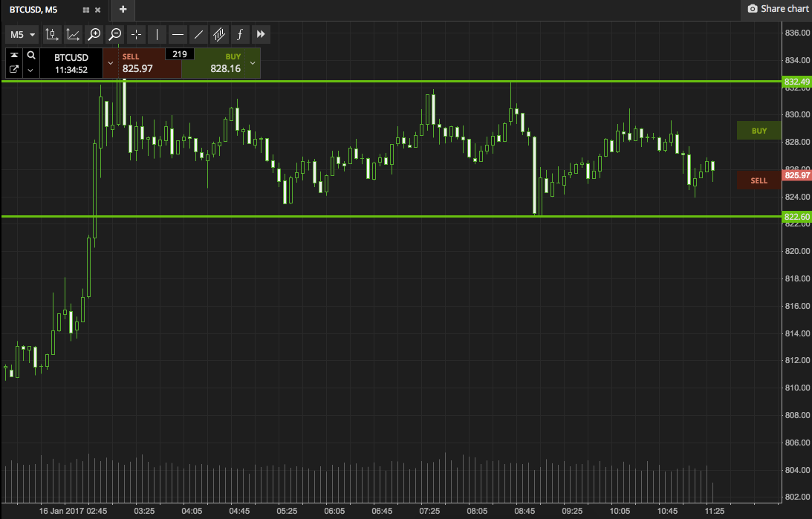Toggle the crosshair cursor tool
This screenshot has width=812, height=519.
(136, 34)
